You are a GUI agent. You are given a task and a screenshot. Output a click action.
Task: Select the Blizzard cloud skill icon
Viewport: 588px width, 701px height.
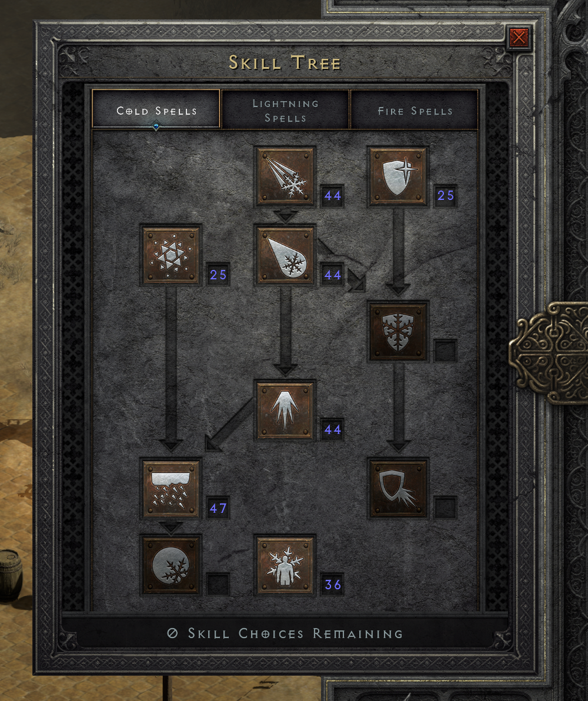click(171, 488)
